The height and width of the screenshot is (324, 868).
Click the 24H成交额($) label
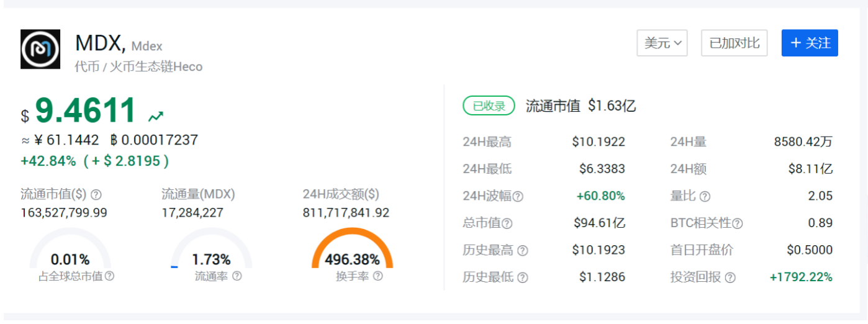pos(341,194)
